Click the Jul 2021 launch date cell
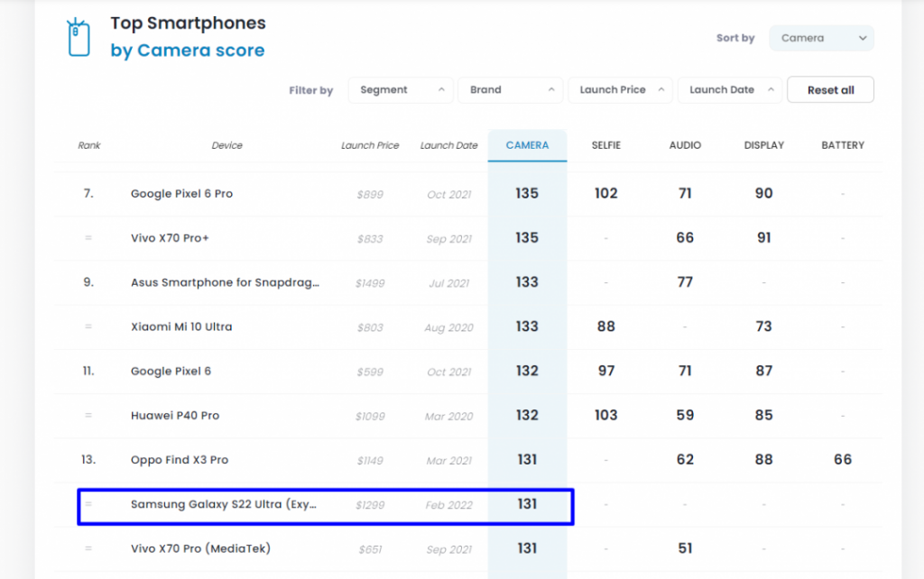Screen dimensions: 924x579 [x=449, y=283]
